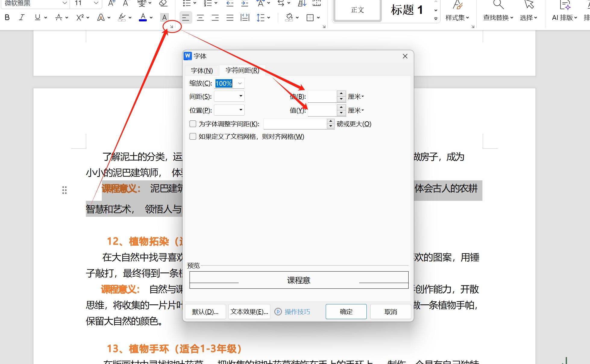
Task: Justify the paragraph text
Action: click(x=230, y=18)
